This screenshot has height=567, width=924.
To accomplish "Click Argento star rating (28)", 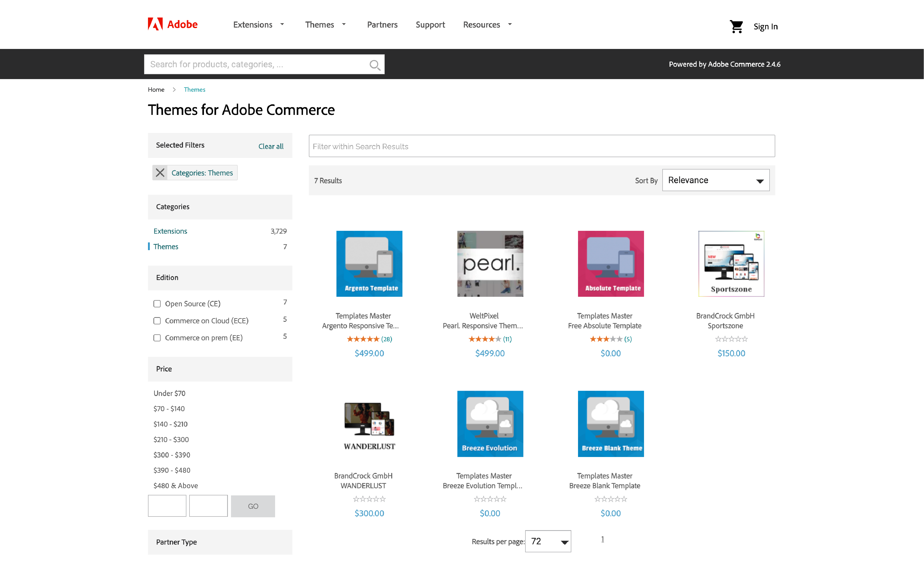I will [369, 339].
